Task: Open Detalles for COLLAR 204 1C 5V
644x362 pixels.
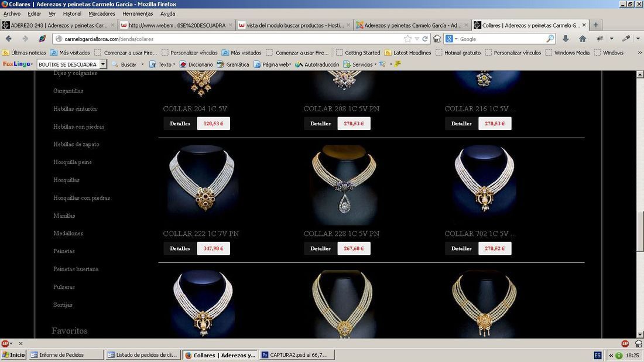Action: pyautogui.click(x=180, y=124)
